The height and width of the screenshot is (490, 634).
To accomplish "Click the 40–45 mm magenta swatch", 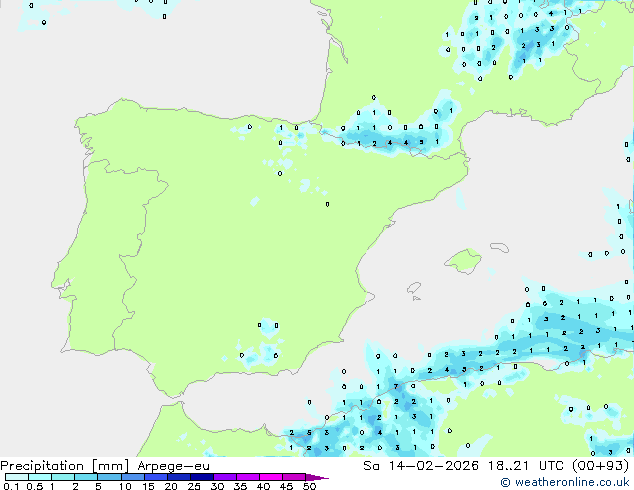I will 271,477.
